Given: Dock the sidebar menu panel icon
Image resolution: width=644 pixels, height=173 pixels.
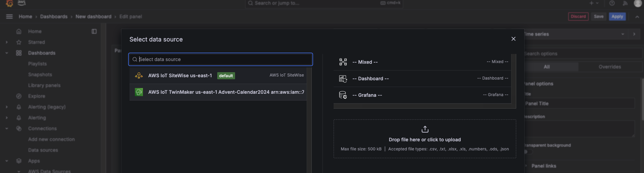Looking at the screenshot, I should coord(94,31).
